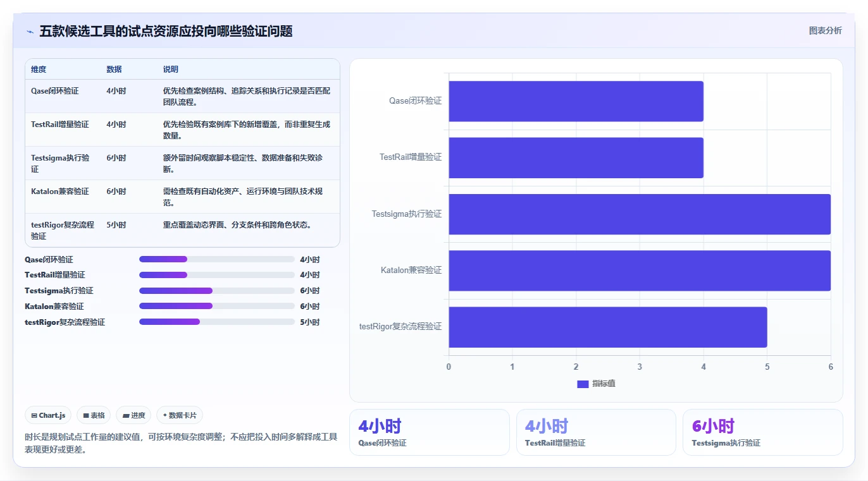Click the page heading 五款候选工具的试点资源
Screen dimensions: 868x481
(166, 32)
